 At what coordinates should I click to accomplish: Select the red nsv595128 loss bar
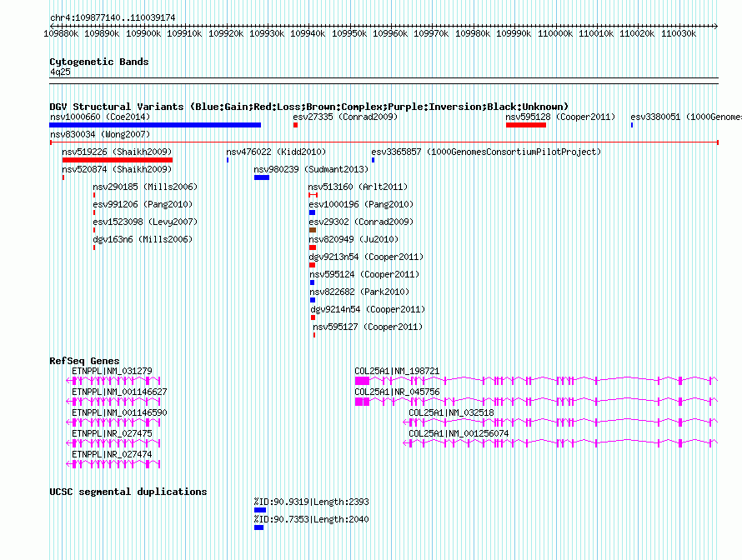(526, 125)
